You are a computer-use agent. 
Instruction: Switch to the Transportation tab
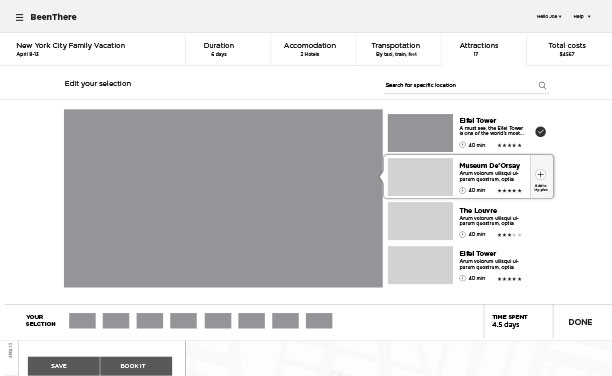tap(395, 49)
